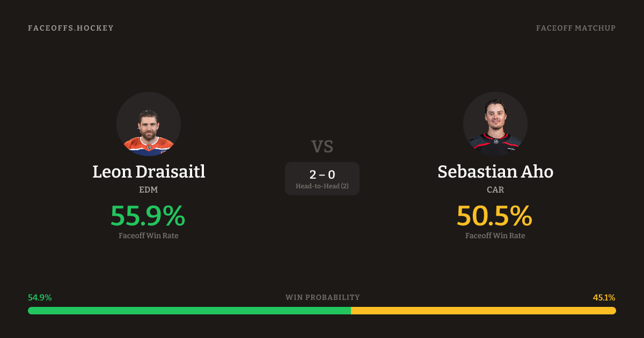Screen dimensions: 644x338
Task: Click the FACEOFF MATCHUP header label
Action: click(x=576, y=28)
